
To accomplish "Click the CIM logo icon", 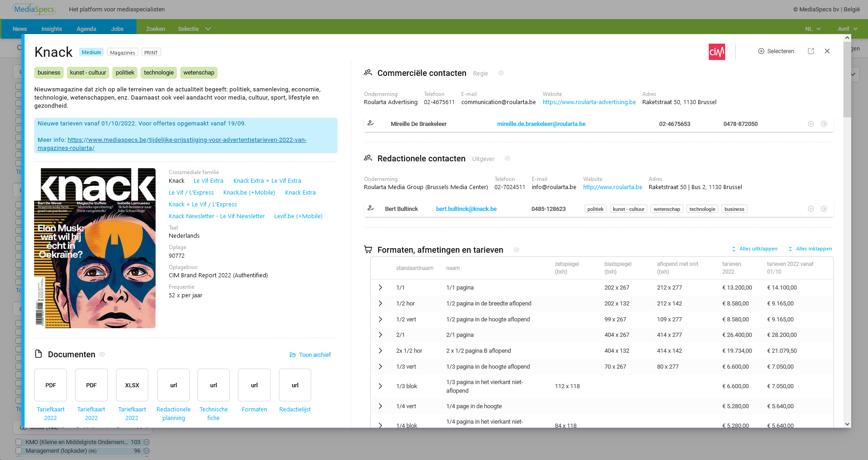I will [717, 52].
